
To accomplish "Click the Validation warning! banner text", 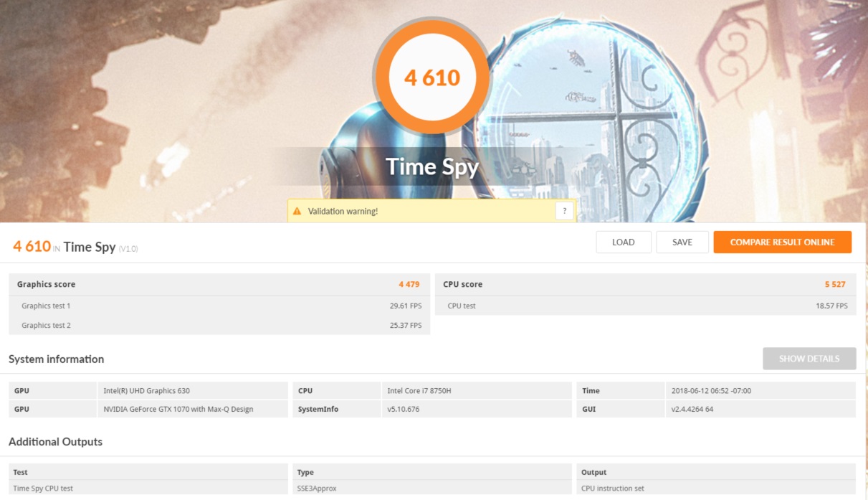I will [343, 212].
